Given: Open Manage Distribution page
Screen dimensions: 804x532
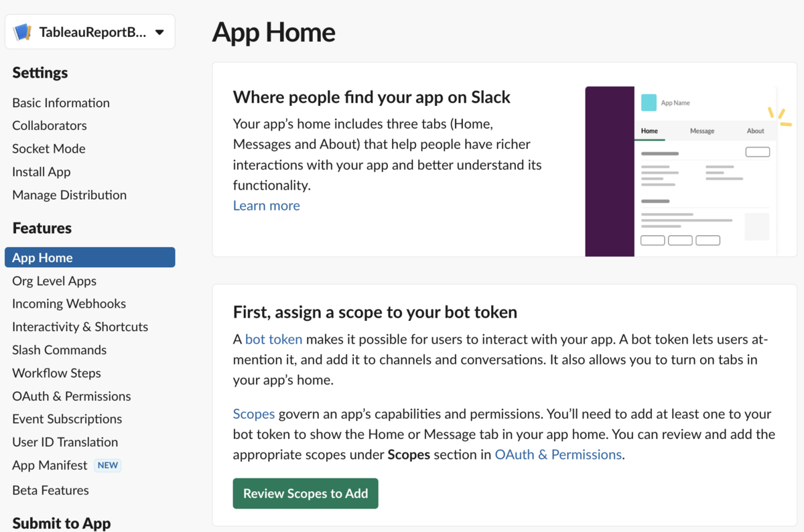Looking at the screenshot, I should point(69,195).
